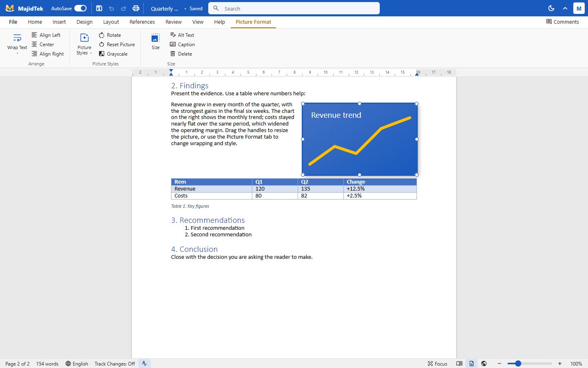This screenshot has height=368, width=588.
Task: Print the document using the printer icon
Action: pos(136,8)
